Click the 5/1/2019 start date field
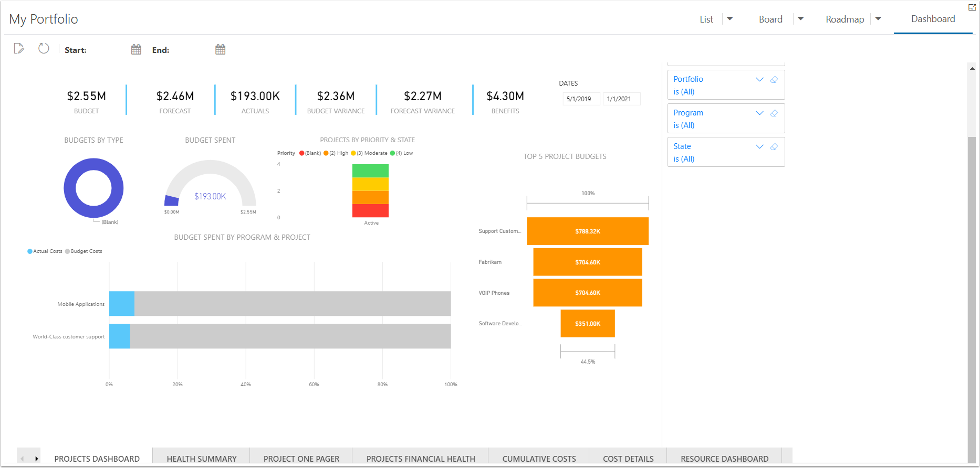The width and height of the screenshot is (980, 468). click(x=581, y=99)
